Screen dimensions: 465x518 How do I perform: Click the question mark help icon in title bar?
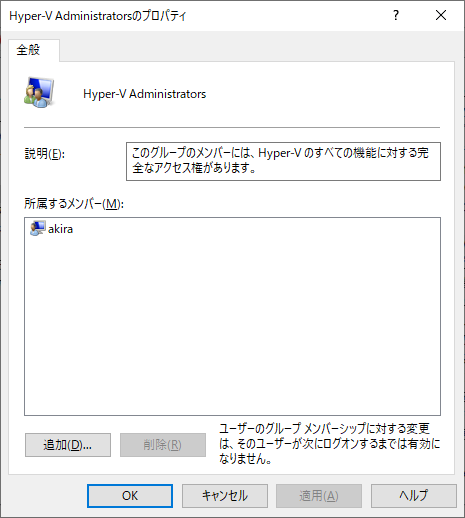click(x=396, y=15)
